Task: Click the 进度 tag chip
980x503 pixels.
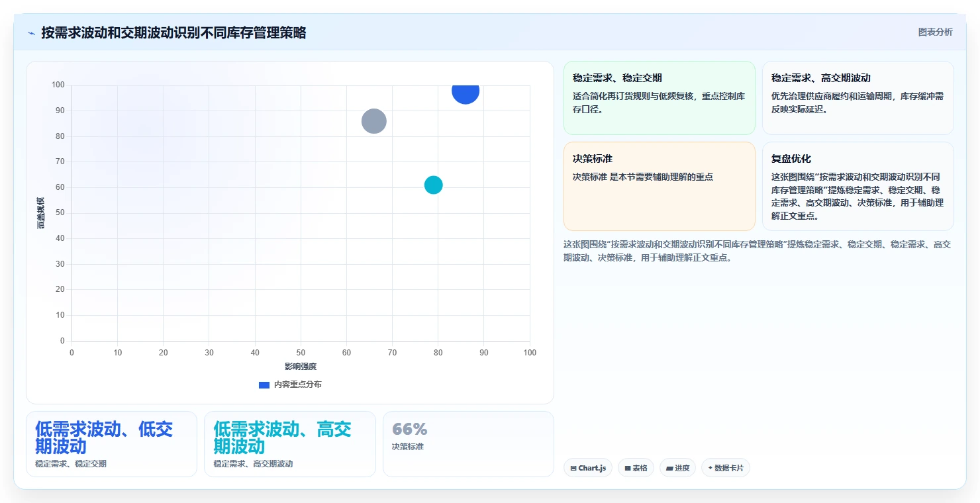Action: (x=677, y=468)
